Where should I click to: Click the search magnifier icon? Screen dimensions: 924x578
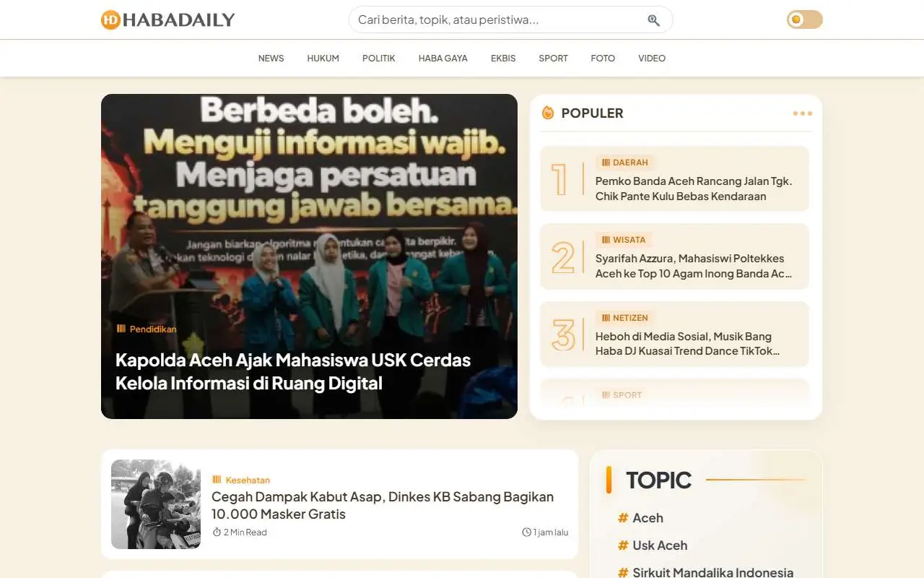click(653, 20)
